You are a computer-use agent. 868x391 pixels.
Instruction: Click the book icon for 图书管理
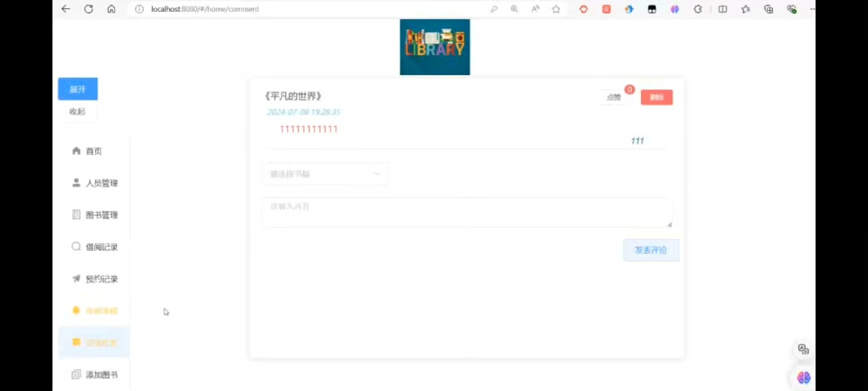[76, 215]
